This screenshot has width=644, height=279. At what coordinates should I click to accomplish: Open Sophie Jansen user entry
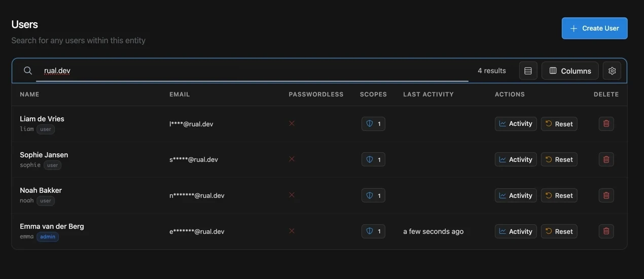44,155
